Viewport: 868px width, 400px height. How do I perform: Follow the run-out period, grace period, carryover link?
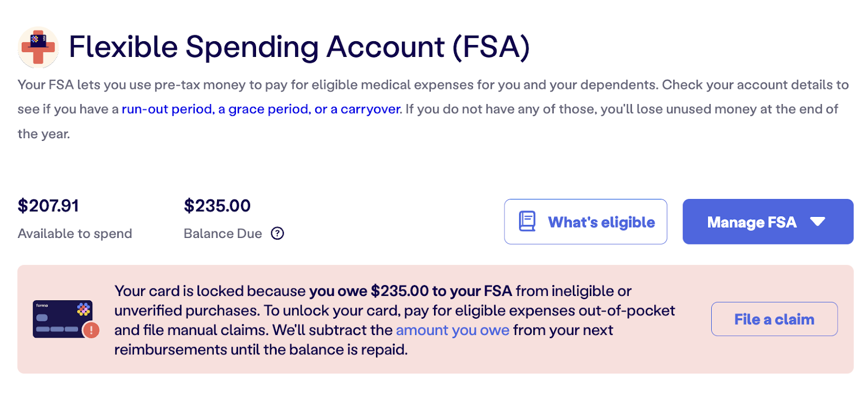pos(261,109)
